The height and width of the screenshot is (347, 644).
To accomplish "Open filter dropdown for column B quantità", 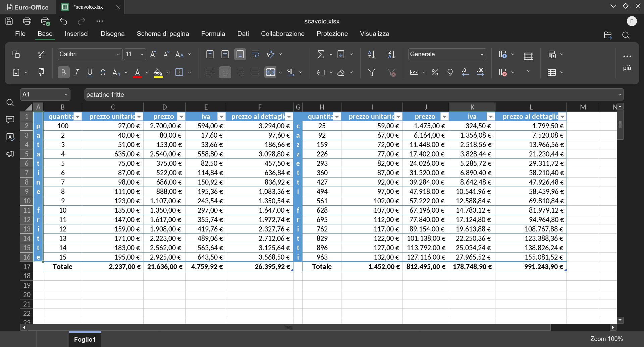I will pos(78,117).
